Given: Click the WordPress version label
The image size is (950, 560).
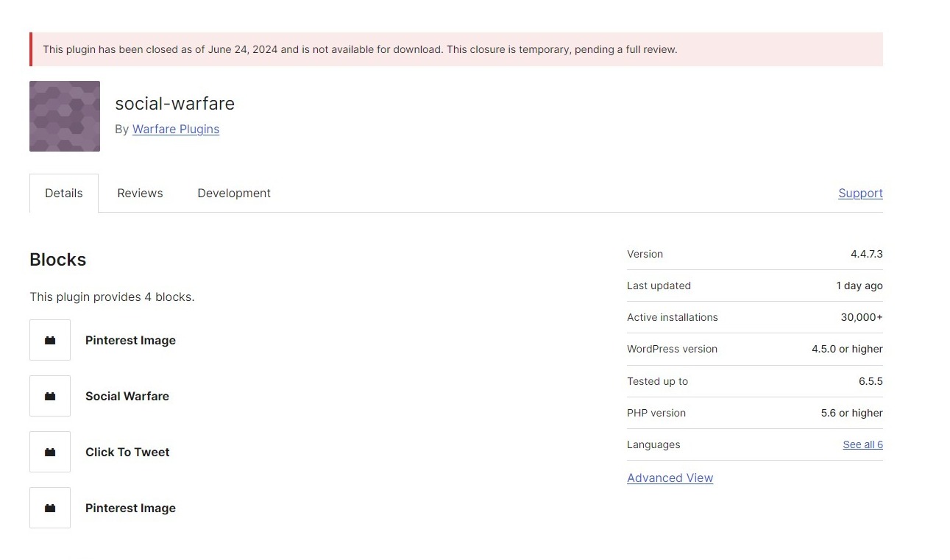Looking at the screenshot, I should point(672,349).
